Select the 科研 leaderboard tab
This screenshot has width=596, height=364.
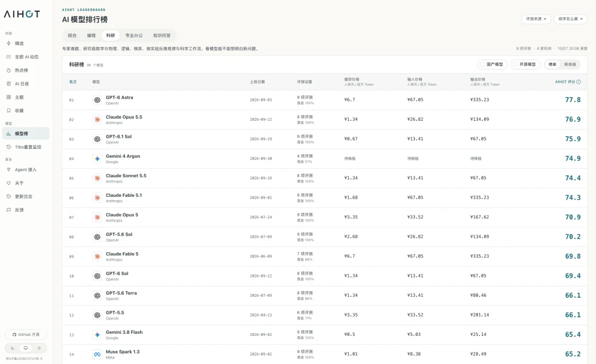(110, 35)
